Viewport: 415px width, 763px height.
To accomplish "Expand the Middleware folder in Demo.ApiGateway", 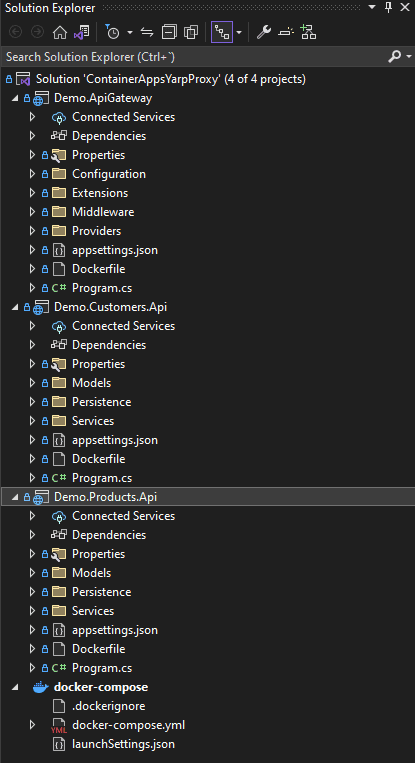I will click(32, 212).
